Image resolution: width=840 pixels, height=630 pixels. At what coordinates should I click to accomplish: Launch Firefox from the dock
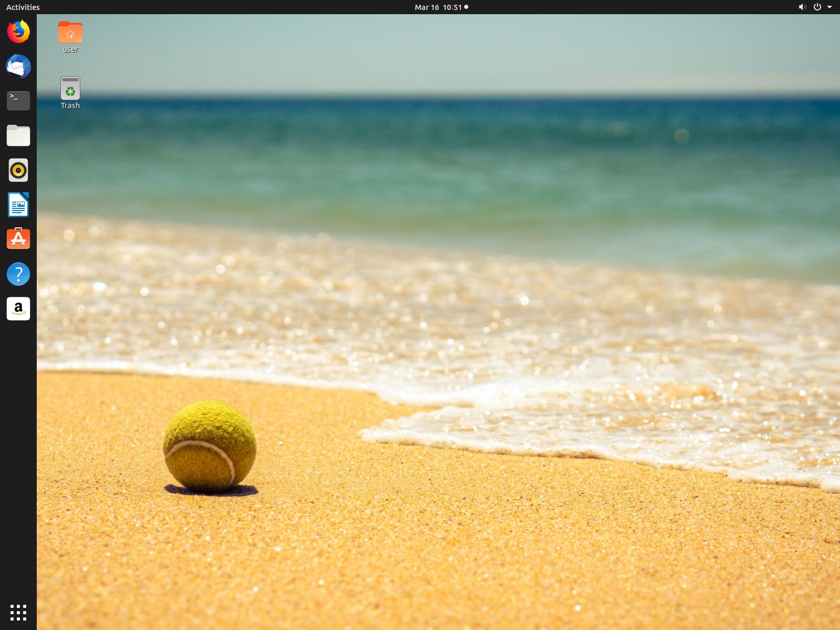coord(18,32)
